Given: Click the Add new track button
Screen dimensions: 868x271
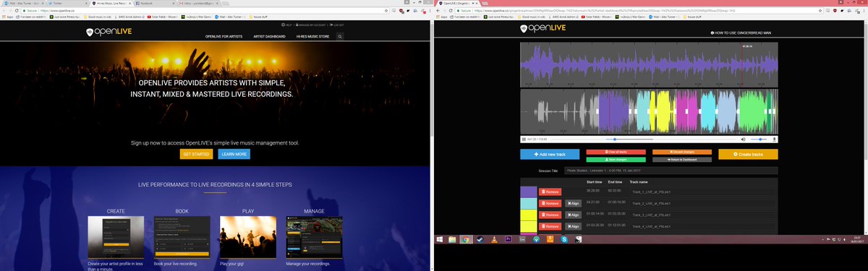Looking at the screenshot, I should (549, 154).
